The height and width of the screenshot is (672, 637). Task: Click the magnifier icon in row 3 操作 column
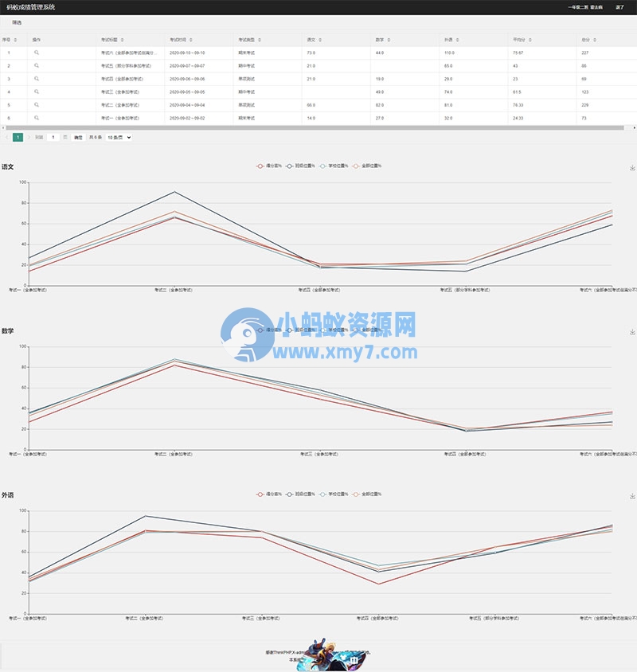click(37, 78)
